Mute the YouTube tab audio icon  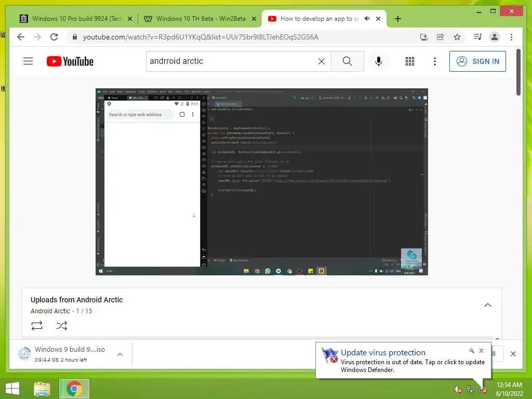367,19
